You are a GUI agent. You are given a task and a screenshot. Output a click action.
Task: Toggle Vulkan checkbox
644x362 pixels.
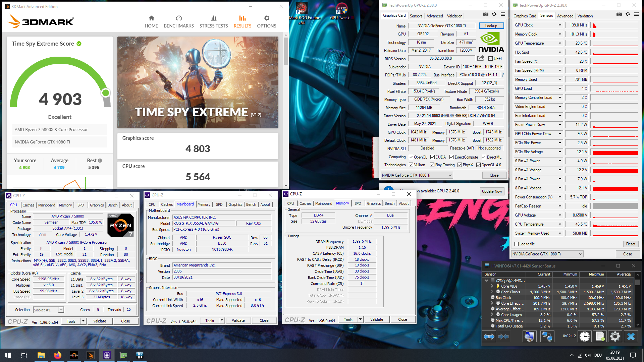[x=411, y=165]
